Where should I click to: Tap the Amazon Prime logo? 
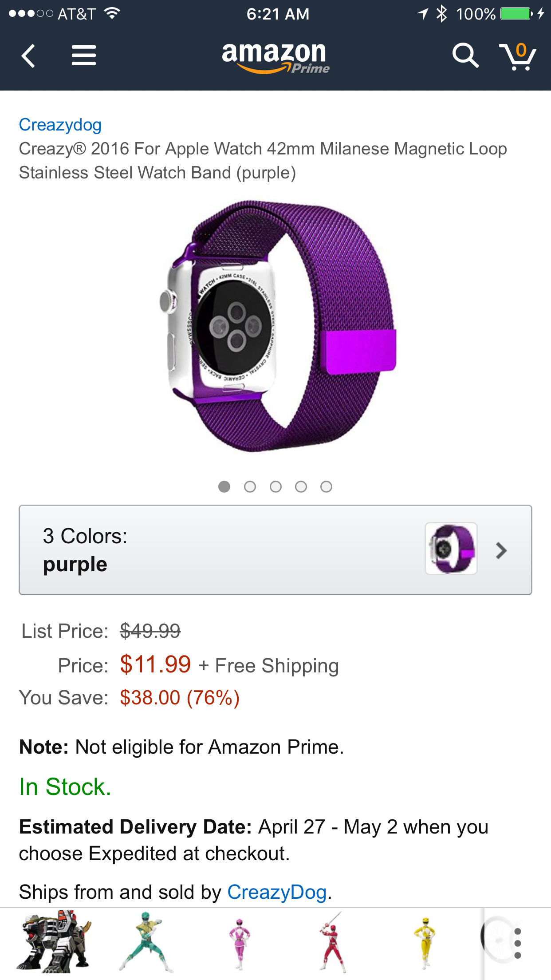click(275, 58)
